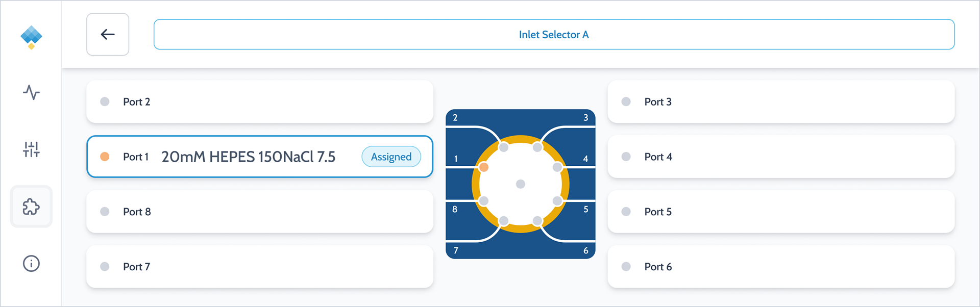Click the center dot of the valve diagram
This screenshot has height=307, width=980.
(x=521, y=184)
